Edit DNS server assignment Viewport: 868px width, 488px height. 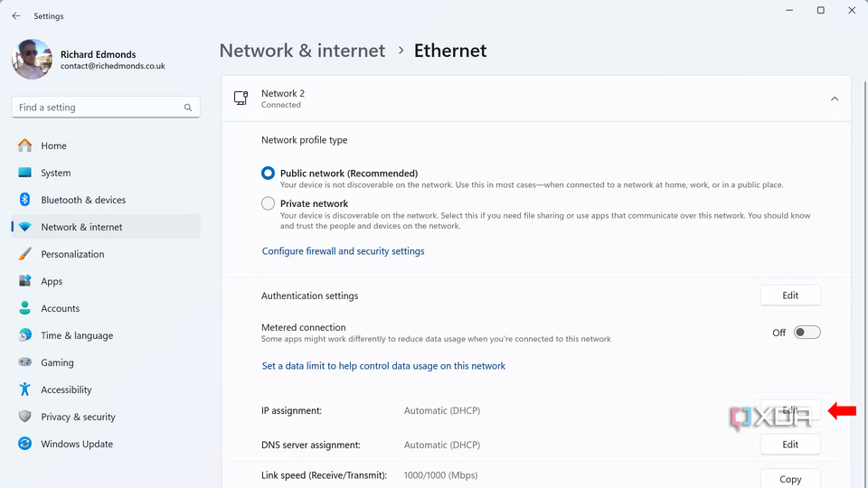(790, 445)
